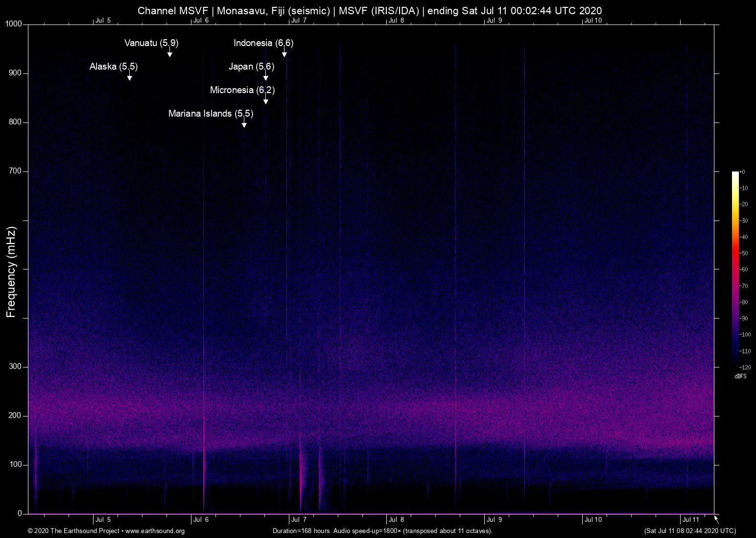This screenshot has width=756, height=538.
Task: Select the Jul 9 label on bottom axis
Action: pos(495,519)
